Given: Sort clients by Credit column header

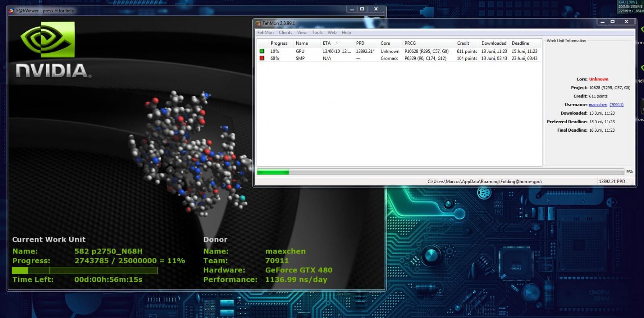Looking at the screenshot, I should [x=467, y=43].
